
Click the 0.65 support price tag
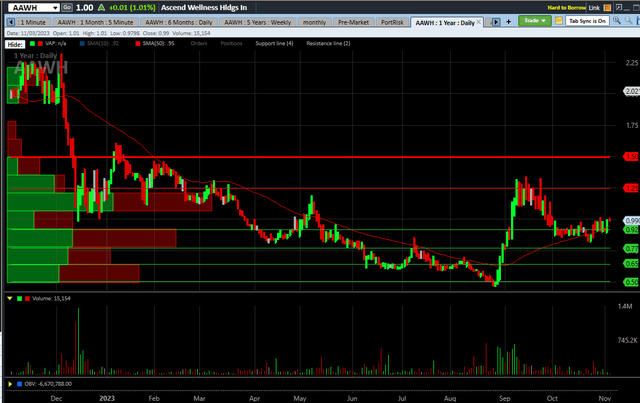click(631, 264)
